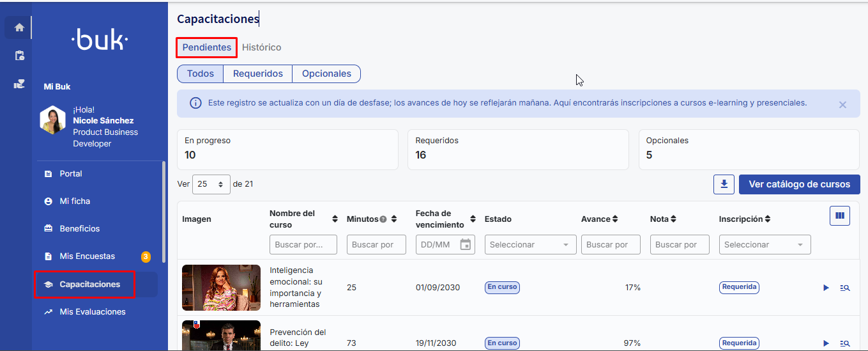View details of Inteligencia emocional course

coord(845,288)
